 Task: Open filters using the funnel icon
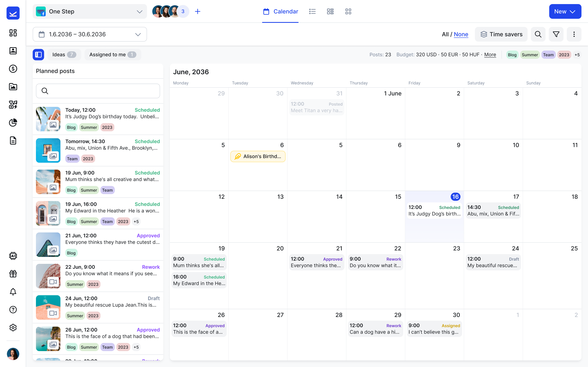[x=556, y=34]
